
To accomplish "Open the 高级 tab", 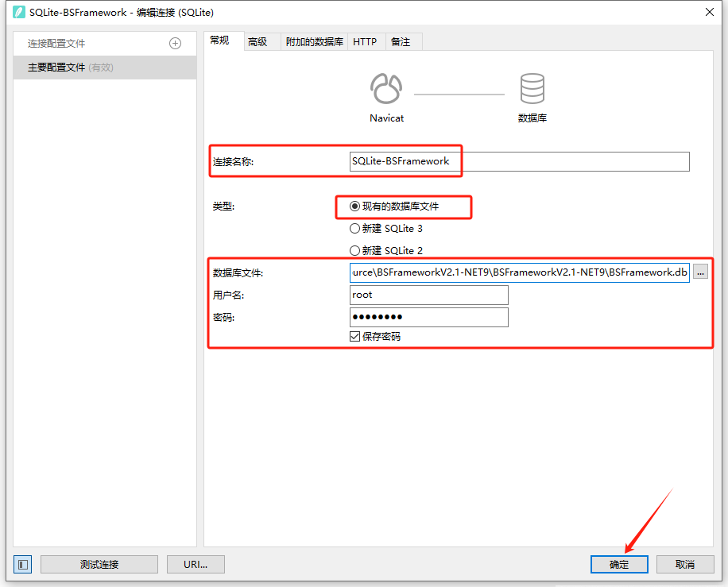I will click(262, 42).
